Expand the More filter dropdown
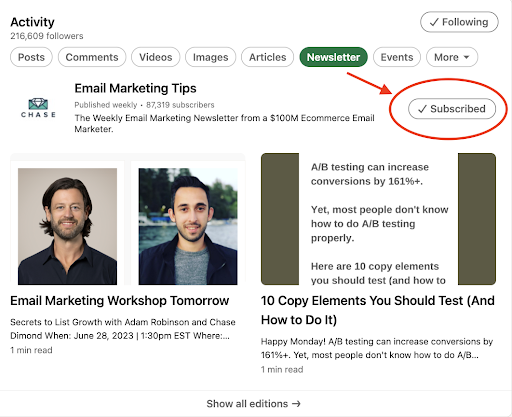 (x=452, y=57)
